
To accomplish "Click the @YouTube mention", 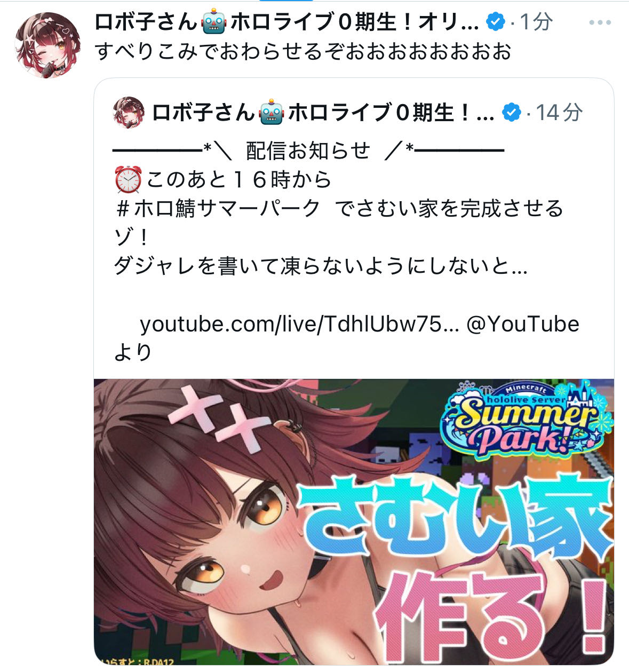I will tap(523, 324).
